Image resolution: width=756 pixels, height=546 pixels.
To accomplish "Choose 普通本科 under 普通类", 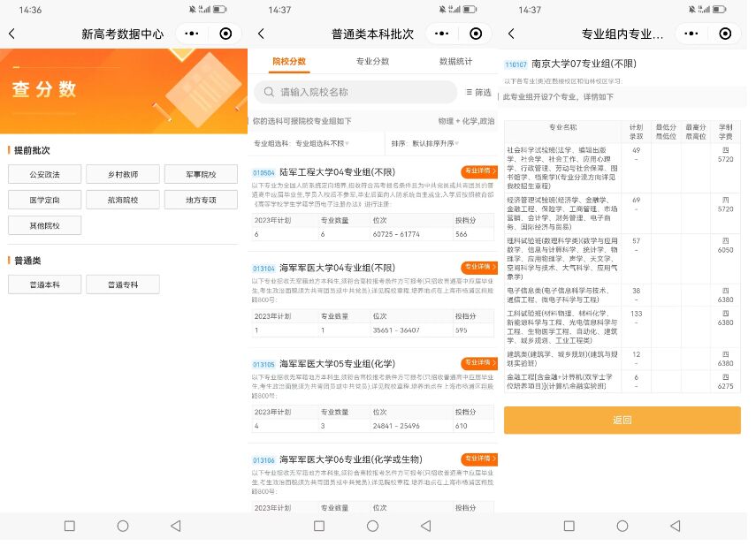I will click(44, 284).
